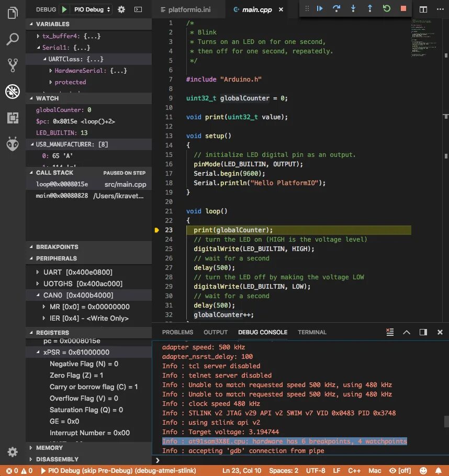Open the PIO Debug configuration dropdown
The height and width of the screenshot is (476, 449).
coord(92,9)
